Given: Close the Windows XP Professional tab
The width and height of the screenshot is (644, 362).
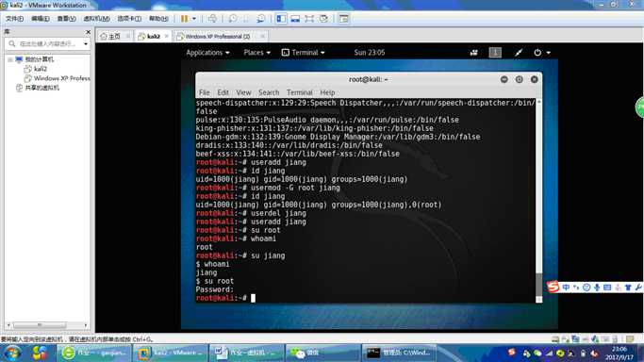Looking at the screenshot, I should (x=262, y=37).
